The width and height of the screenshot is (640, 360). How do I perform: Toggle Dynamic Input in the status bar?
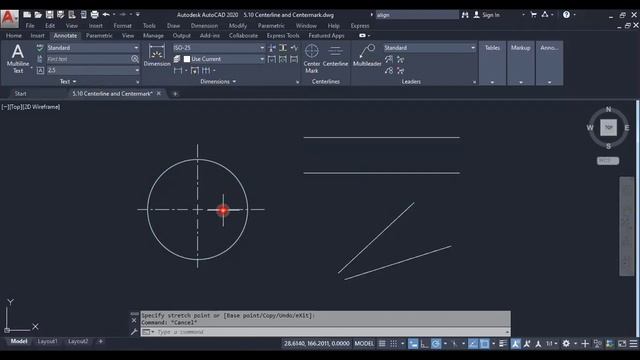click(413, 344)
